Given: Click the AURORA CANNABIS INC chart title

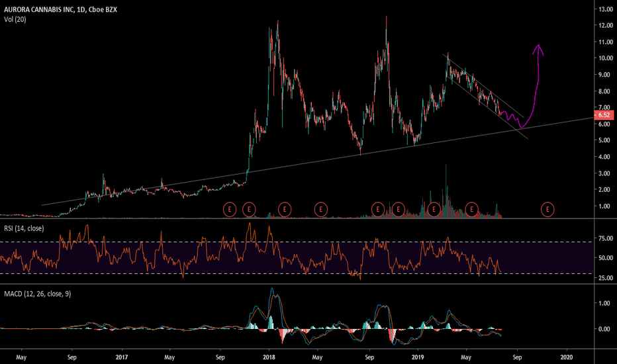Looking at the screenshot, I should tap(60, 9).
